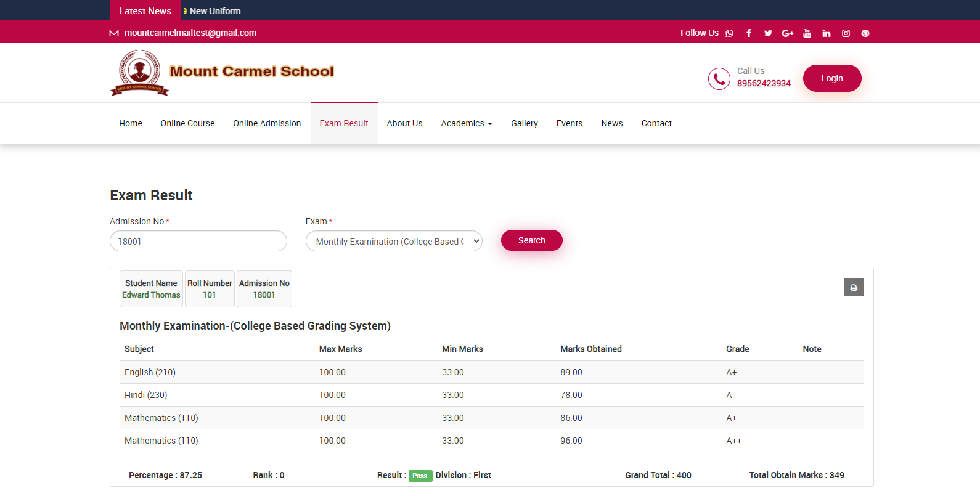The image size is (980, 496).
Task: Open the Exam selection dropdown
Action: (x=394, y=242)
